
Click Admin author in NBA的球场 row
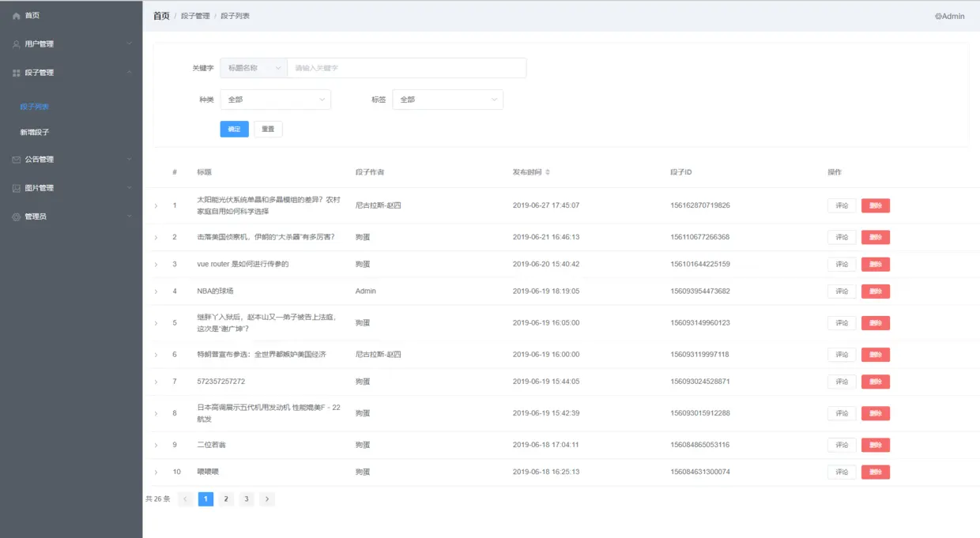pyautogui.click(x=366, y=291)
